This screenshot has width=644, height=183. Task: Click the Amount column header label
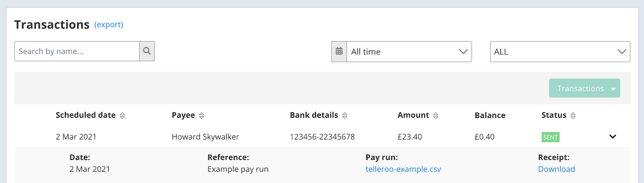[x=413, y=115]
